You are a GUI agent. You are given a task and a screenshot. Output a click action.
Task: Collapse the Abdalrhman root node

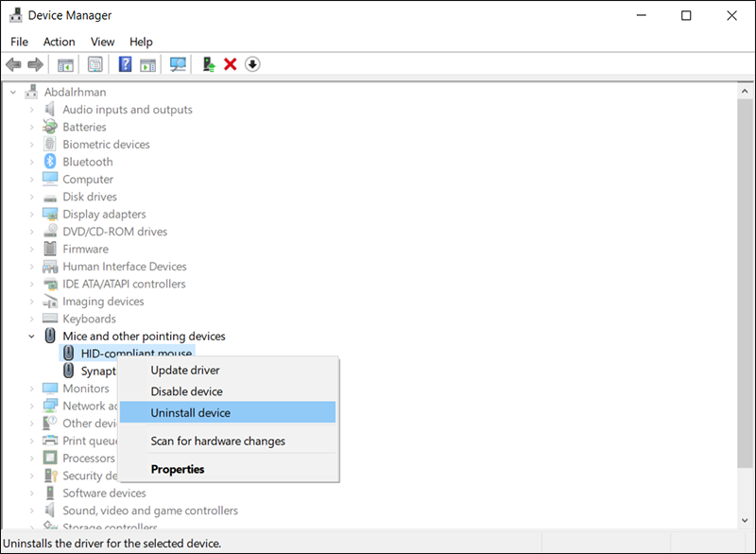point(13,92)
